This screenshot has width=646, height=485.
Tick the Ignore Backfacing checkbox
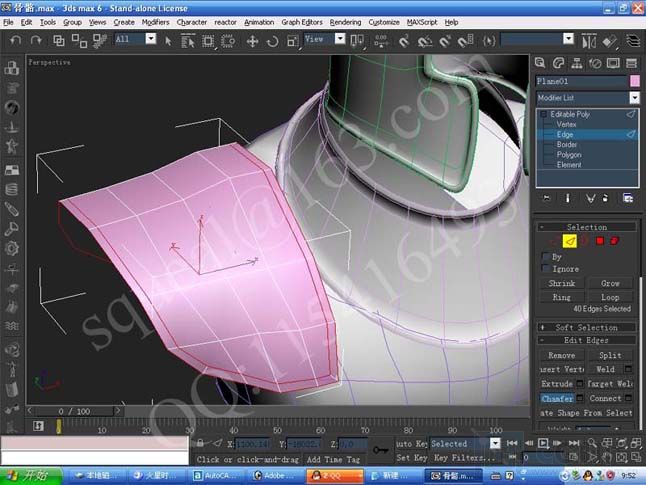tap(546, 269)
